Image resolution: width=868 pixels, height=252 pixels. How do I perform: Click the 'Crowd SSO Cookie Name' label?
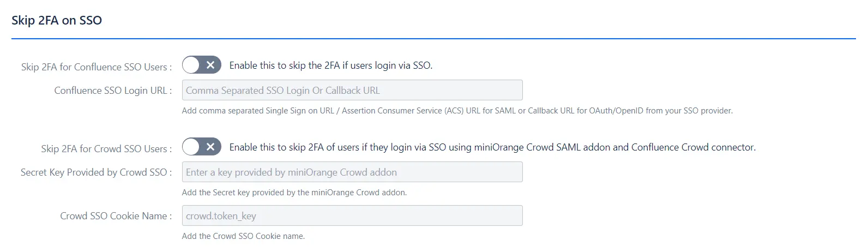pos(116,216)
